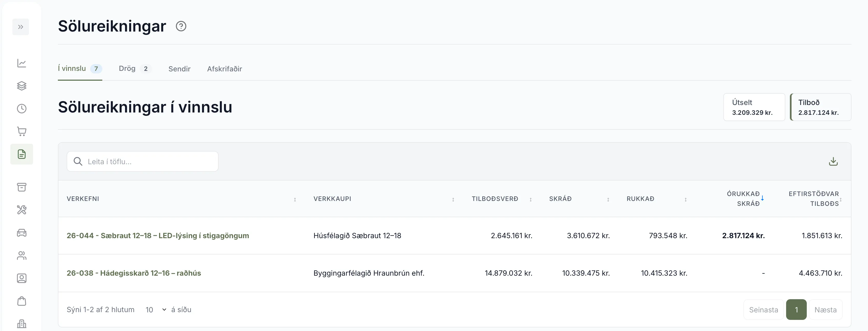Open the Sendir tab

[179, 69]
